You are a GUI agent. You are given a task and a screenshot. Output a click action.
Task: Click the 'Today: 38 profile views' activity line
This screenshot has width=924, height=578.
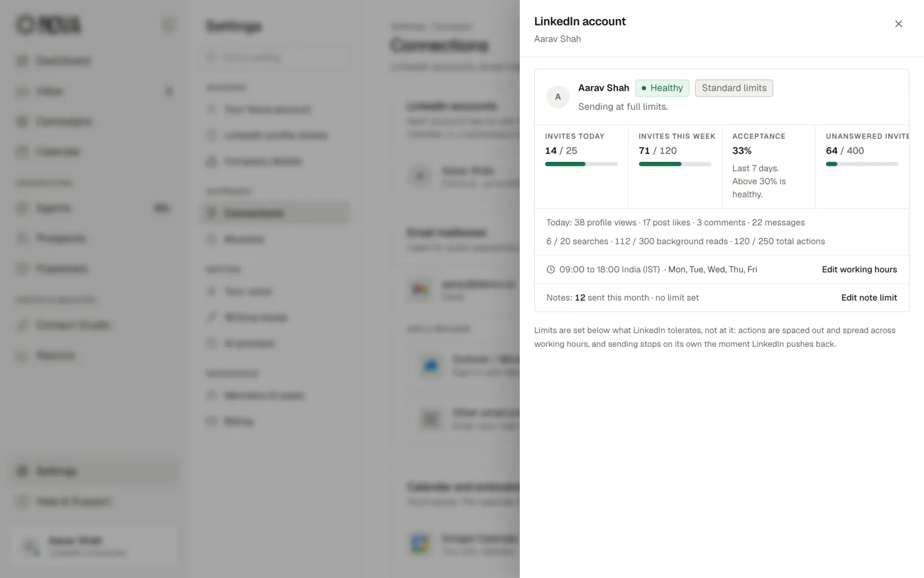point(676,223)
